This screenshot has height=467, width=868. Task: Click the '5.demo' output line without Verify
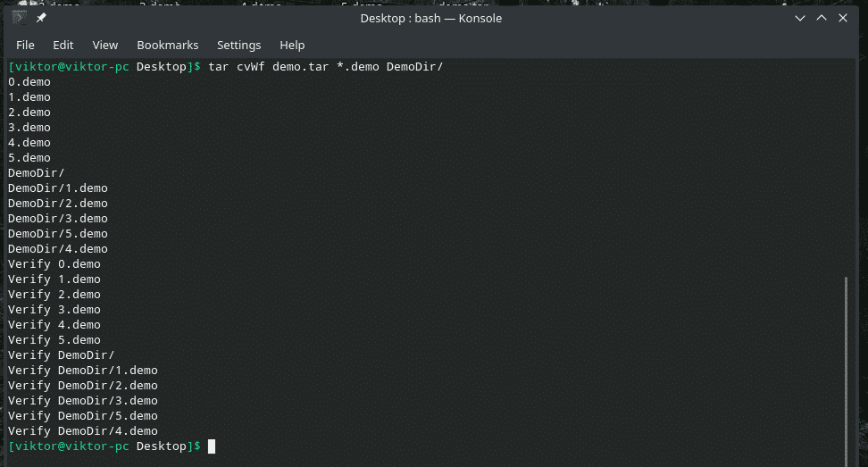click(x=29, y=158)
